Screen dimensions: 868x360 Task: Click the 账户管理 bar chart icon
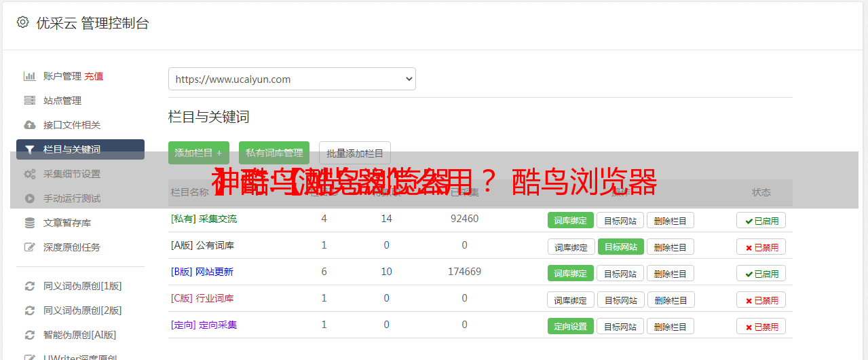point(29,76)
